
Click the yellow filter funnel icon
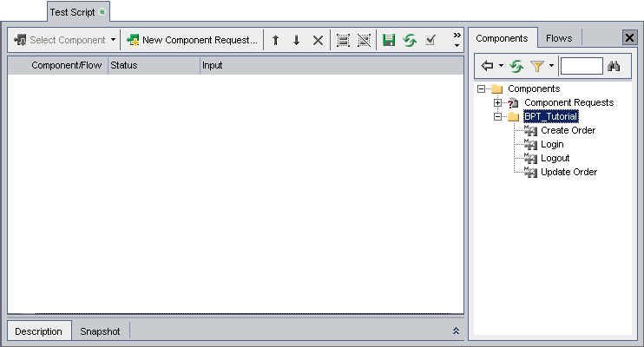coord(537,66)
